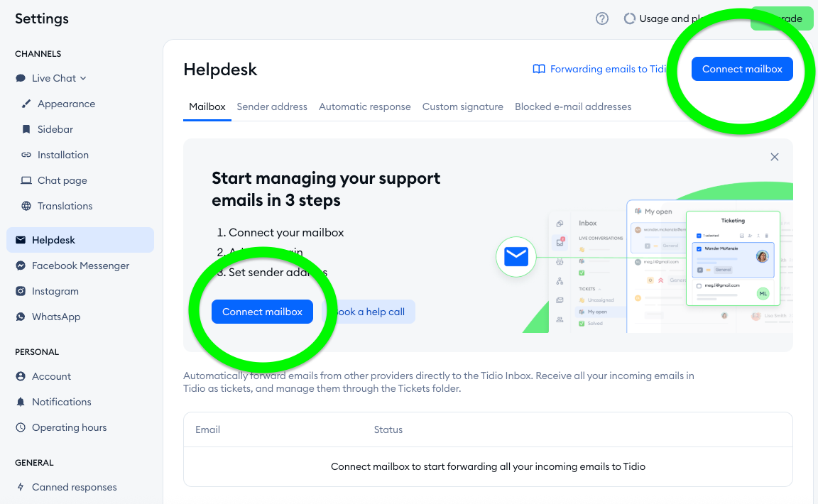View the Blocked e-mail addresses tab
Screen dimensions: 818x504
573,106
